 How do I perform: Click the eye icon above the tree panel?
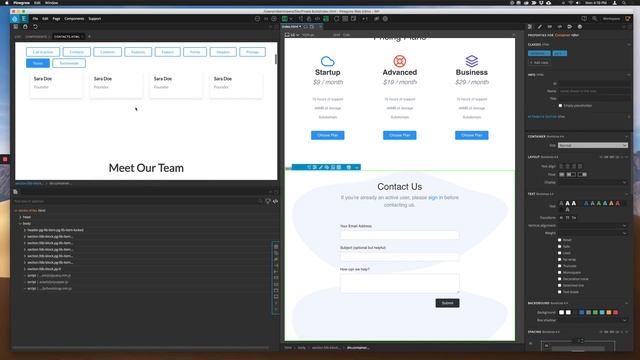(x=276, y=201)
